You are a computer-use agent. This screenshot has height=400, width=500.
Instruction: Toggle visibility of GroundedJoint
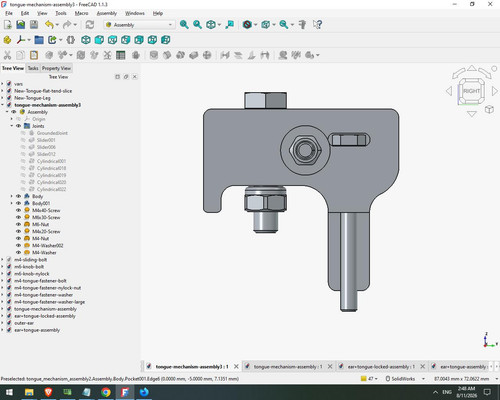pos(23,133)
